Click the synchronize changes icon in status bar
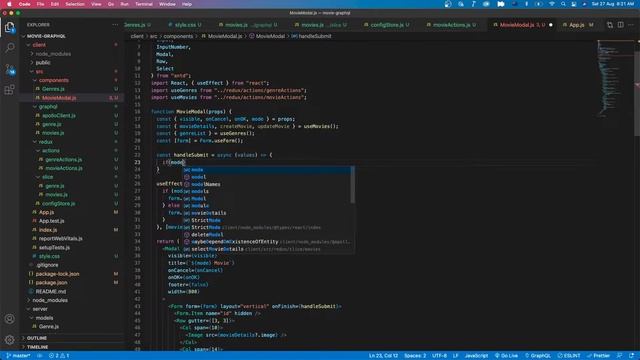Viewport: 640px width, 360px height. [x=40, y=356]
